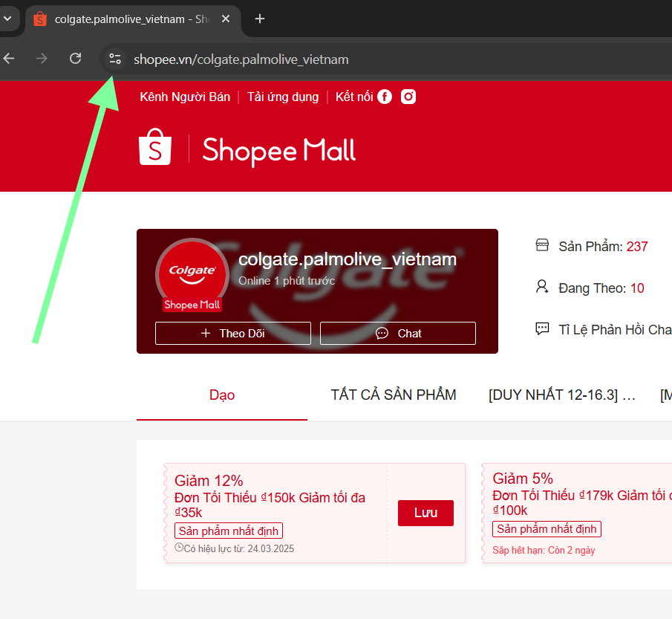
Task: Click the browser forward arrow
Action: pos(42,59)
